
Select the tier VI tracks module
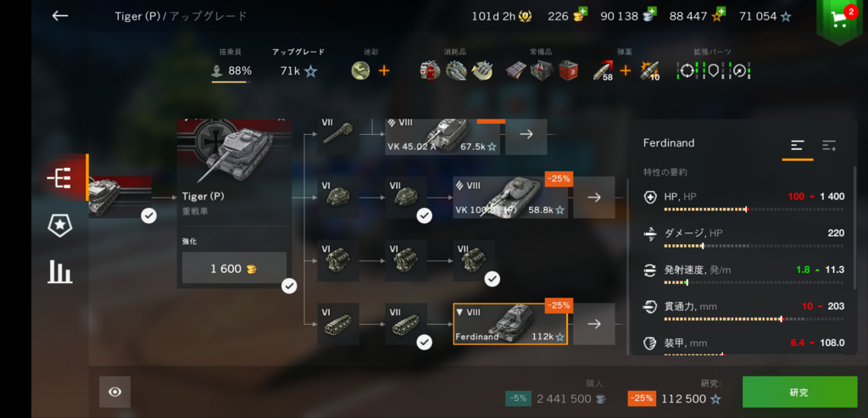pos(337,324)
